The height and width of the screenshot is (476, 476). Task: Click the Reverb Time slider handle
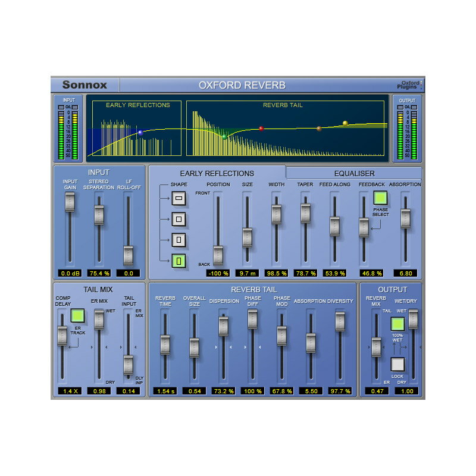(x=165, y=345)
